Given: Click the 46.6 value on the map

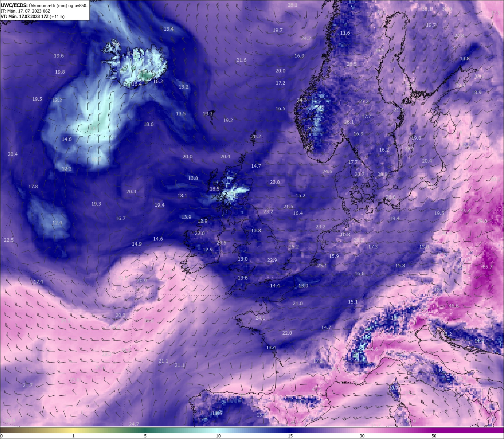Looking at the screenshot, I should (454, 306).
